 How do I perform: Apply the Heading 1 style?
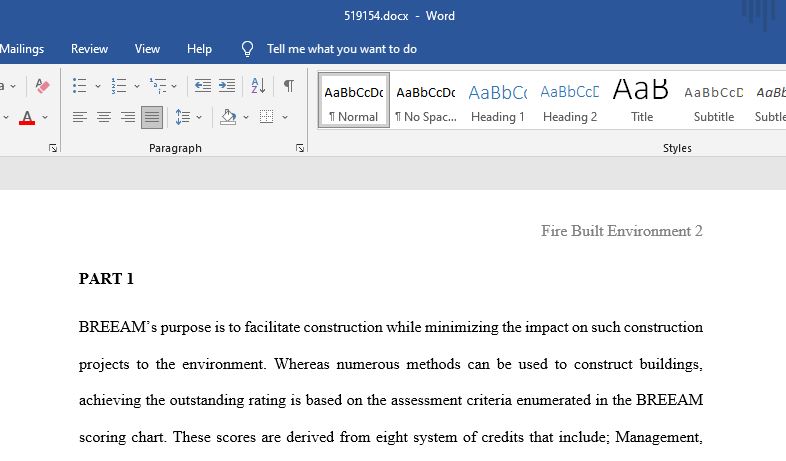(498, 100)
